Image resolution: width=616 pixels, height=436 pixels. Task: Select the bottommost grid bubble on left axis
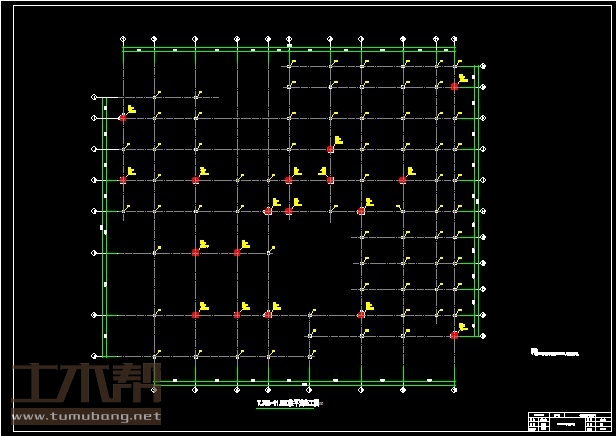(94, 356)
